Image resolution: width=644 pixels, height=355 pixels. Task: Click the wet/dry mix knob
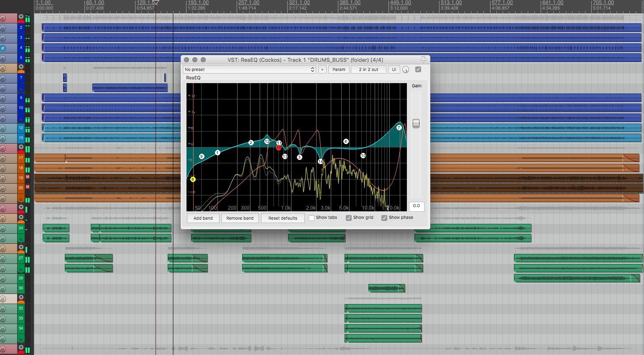coord(406,70)
